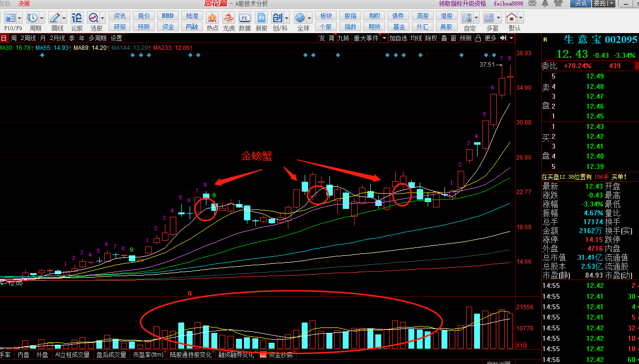Expand the 全球 global markets dropdown
The width and height of the screenshot is (639, 364).
pos(310,18)
